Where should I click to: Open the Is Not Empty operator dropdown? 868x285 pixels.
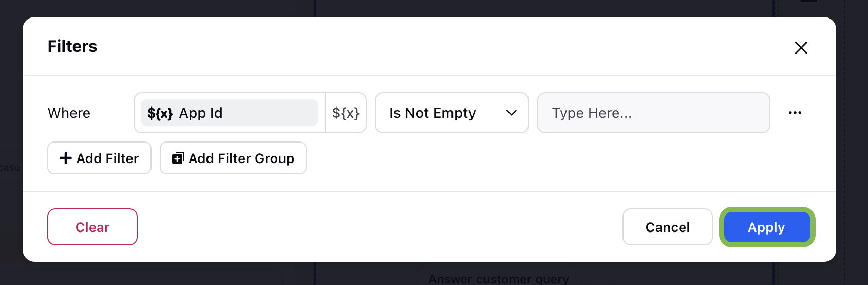click(452, 113)
